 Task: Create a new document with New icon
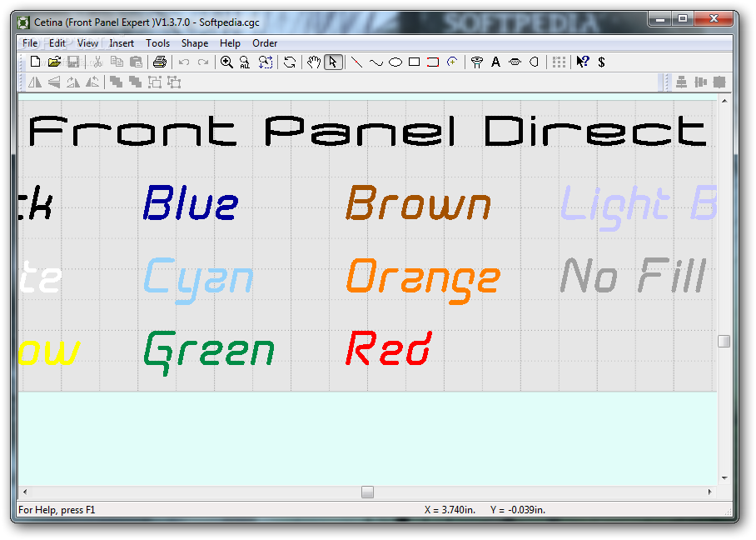click(x=35, y=62)
